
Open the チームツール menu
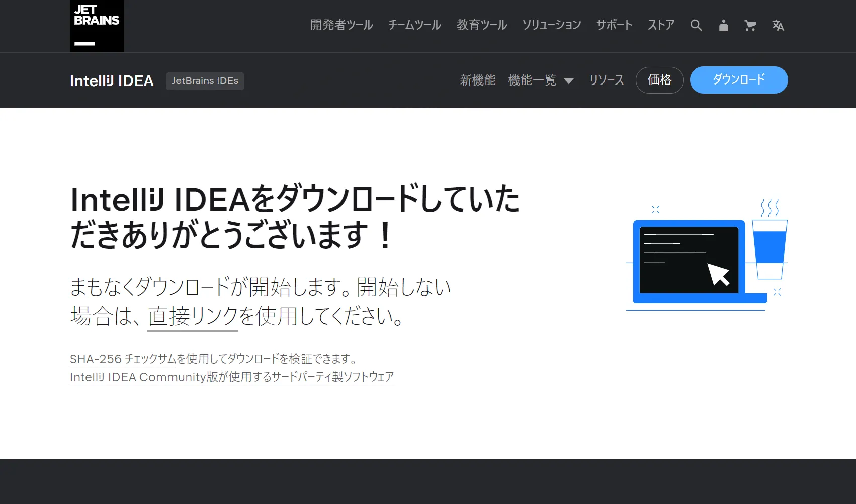click(x=414, y=25)
